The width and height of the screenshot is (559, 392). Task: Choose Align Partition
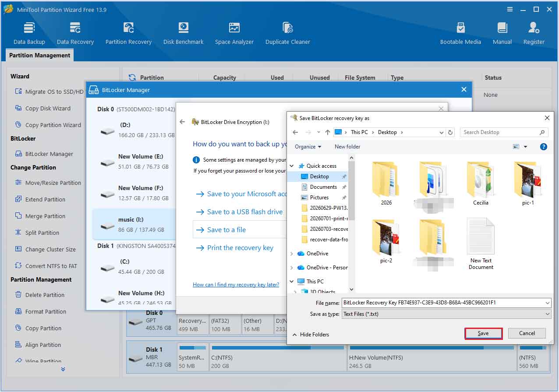coord(38,345)
